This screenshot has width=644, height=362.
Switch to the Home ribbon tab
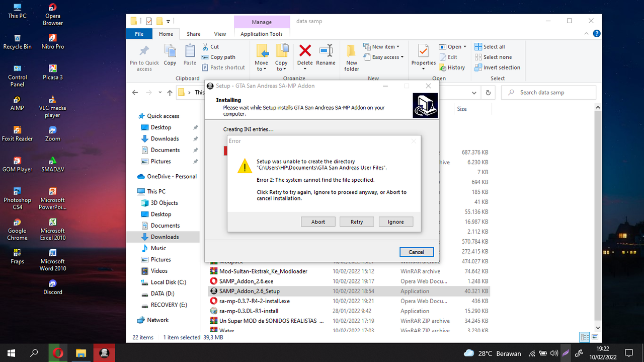coord(166,34)
